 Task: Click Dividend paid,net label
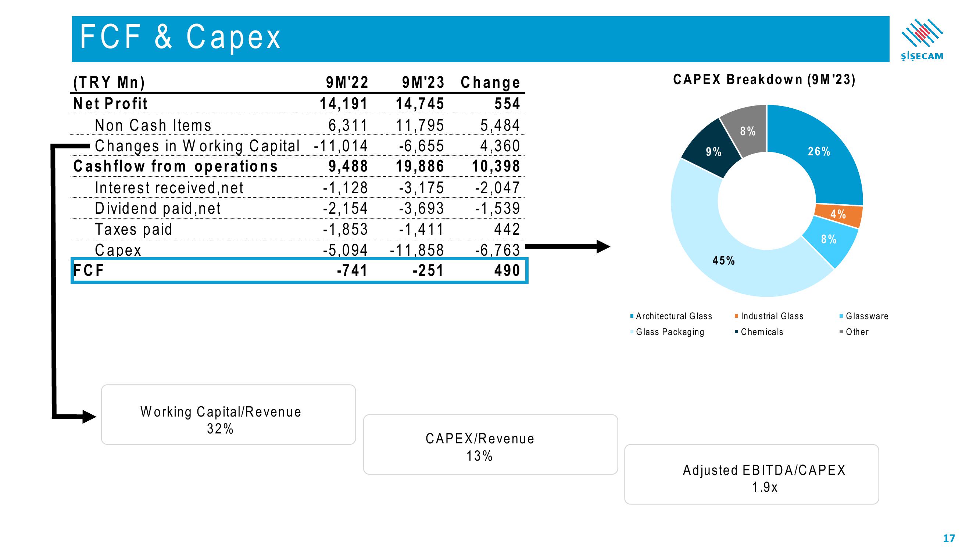157,208
